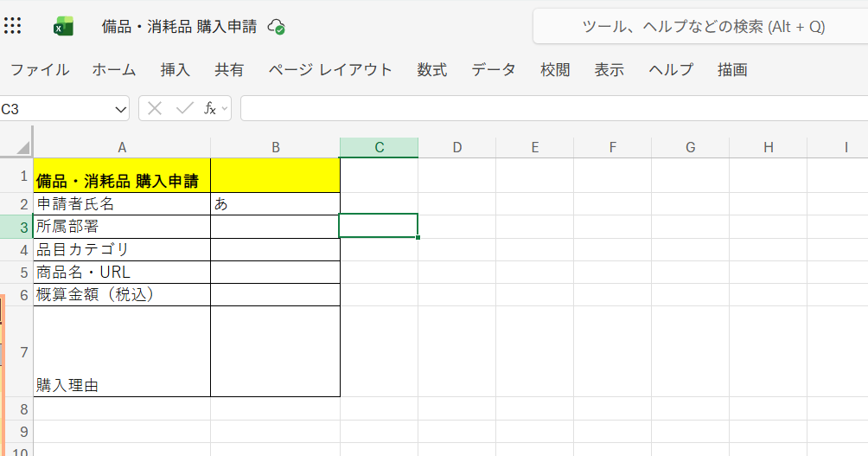Viewport: 868px width, 456px height.
Task: Open the ページ レイアウト tab
Action: pyautogui.click(x=329, y=70)
